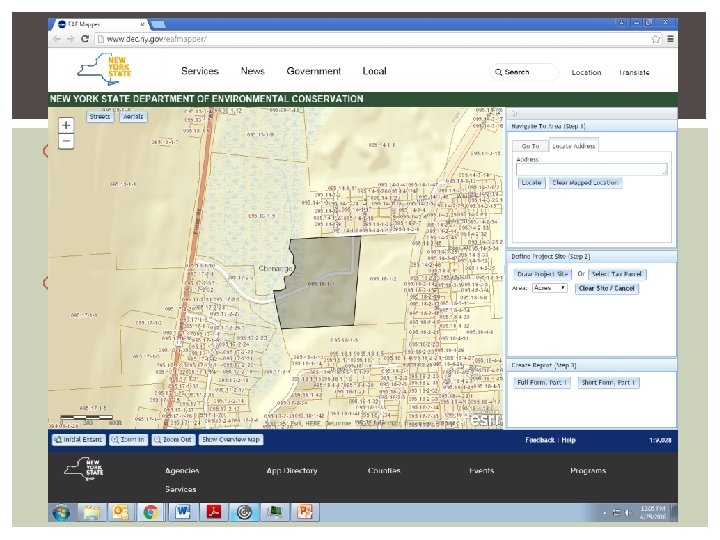
Task: Click Show Overview Map button
Action: 231,440
